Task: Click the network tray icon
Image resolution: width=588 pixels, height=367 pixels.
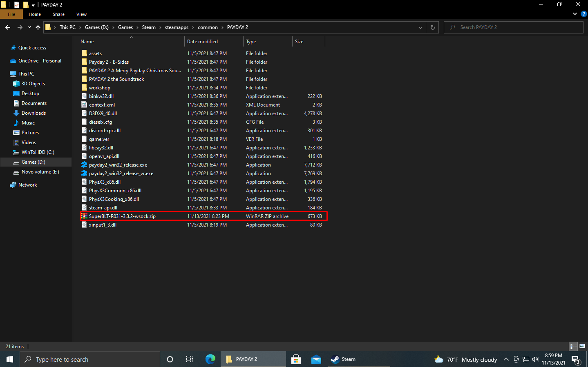Action: [x=526, y=359]
